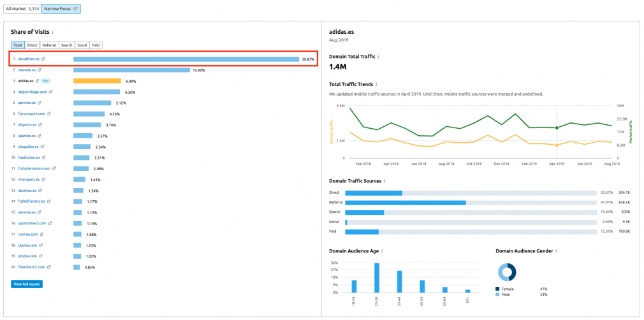The image size is (644, 320).
Task: Select the Search share tab
Action: pos(67,45)
